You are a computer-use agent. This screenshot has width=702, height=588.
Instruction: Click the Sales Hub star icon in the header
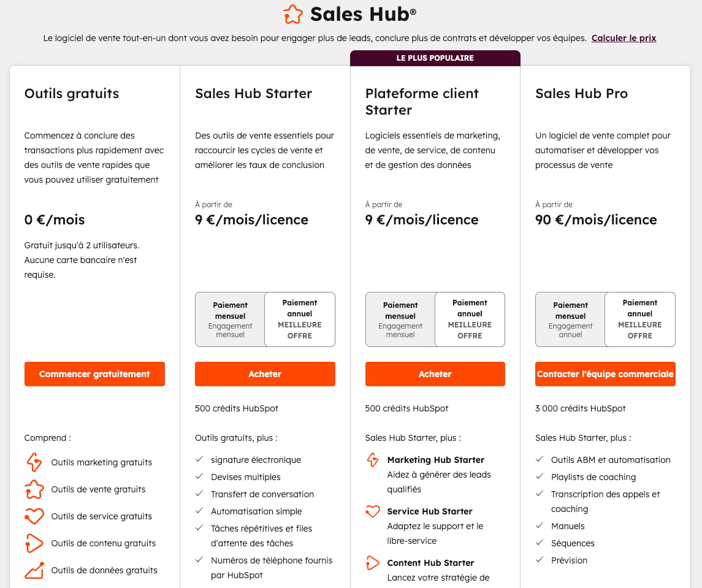pos(293,14)
